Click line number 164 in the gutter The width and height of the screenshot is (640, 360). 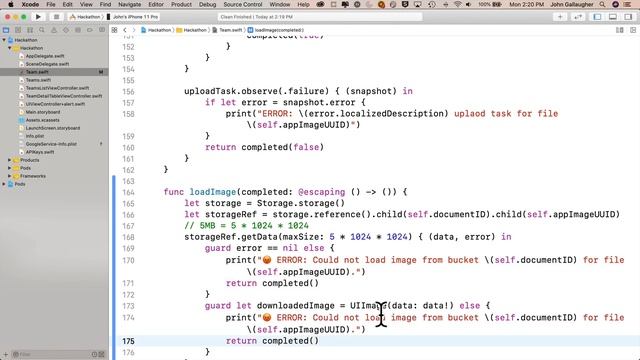(x=128, y=192)
